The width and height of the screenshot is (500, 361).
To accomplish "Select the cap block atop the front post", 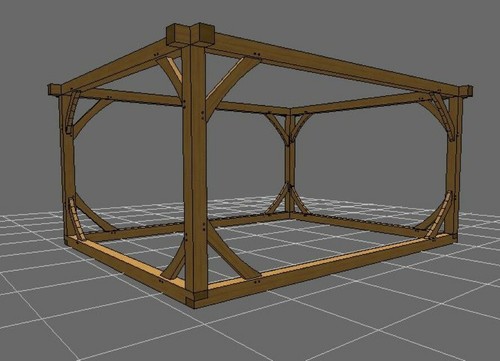I will click(x=189, y=34).
